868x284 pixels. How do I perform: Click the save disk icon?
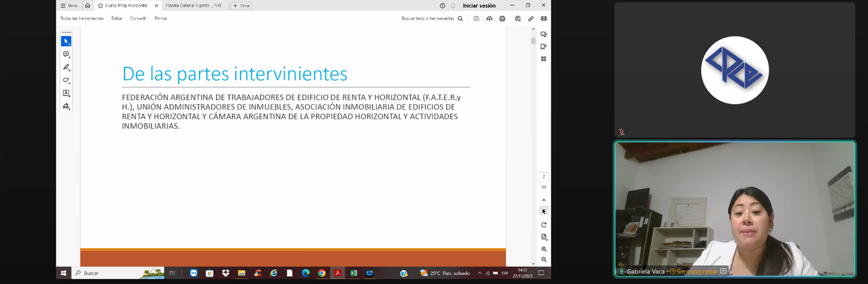[x=476, y=19]
